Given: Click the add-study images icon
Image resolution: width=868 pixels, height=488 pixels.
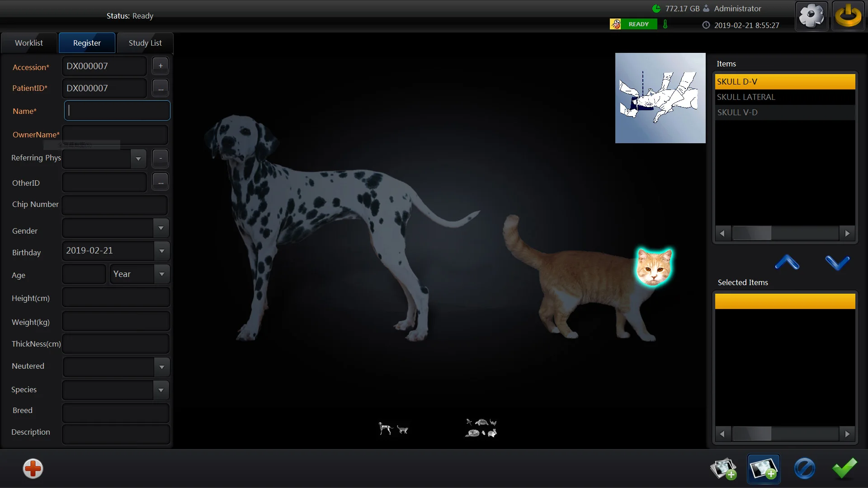Looking at the screenshot, I should (x=723, y=469).
